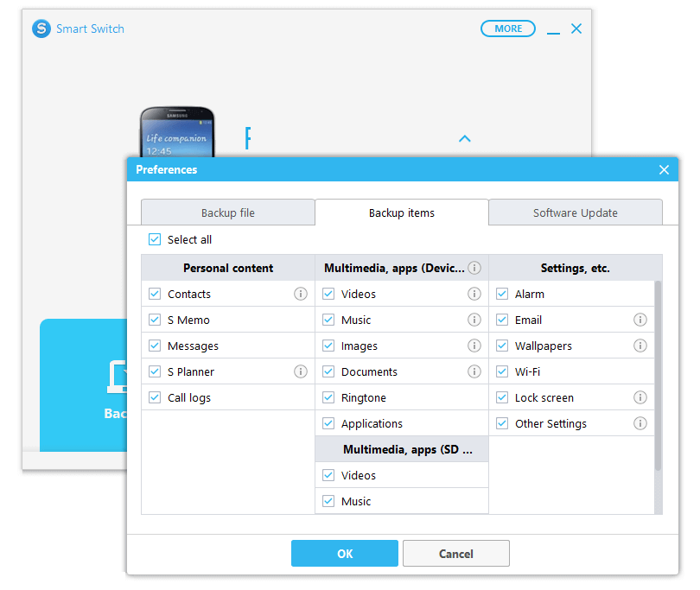This screenshot has height=590, width=700.
Task: Open the Software Update tab
Action: pyautogui.click(x=576, y=213)
